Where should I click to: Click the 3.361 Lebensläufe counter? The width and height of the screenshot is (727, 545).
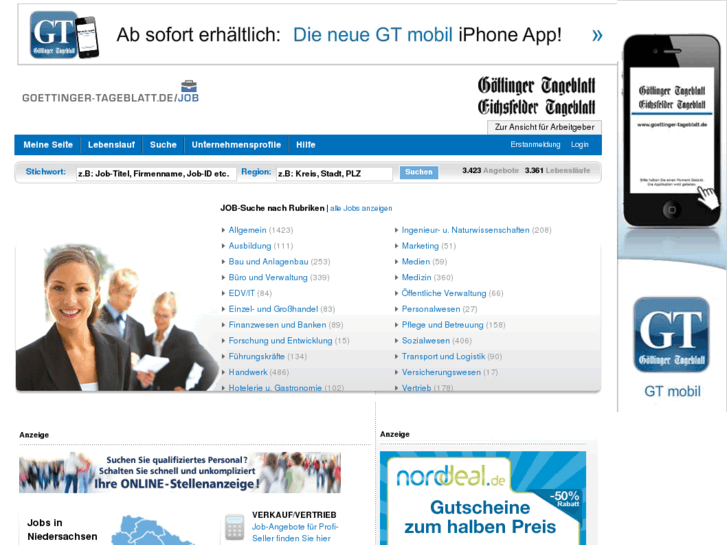(557, 170)
